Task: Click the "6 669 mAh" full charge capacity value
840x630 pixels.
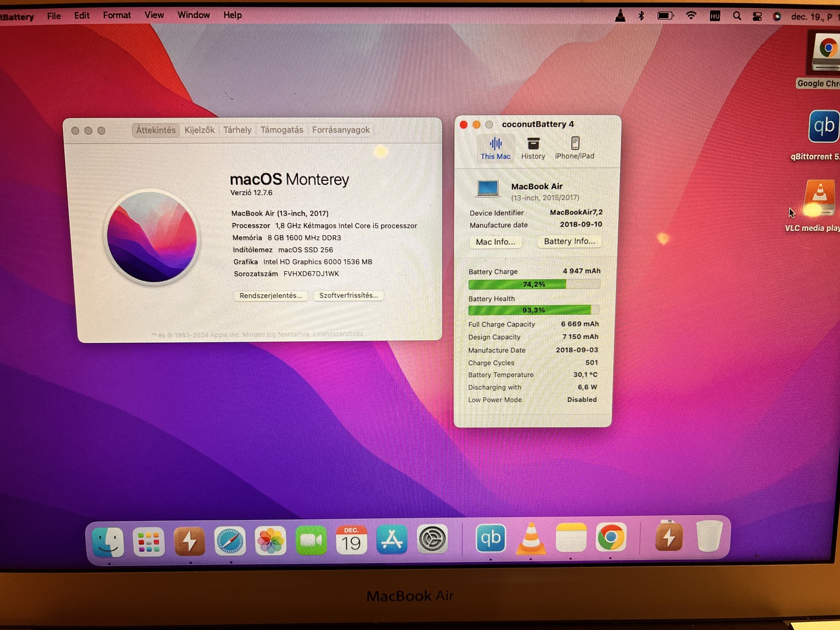Action: coord(580,324)
